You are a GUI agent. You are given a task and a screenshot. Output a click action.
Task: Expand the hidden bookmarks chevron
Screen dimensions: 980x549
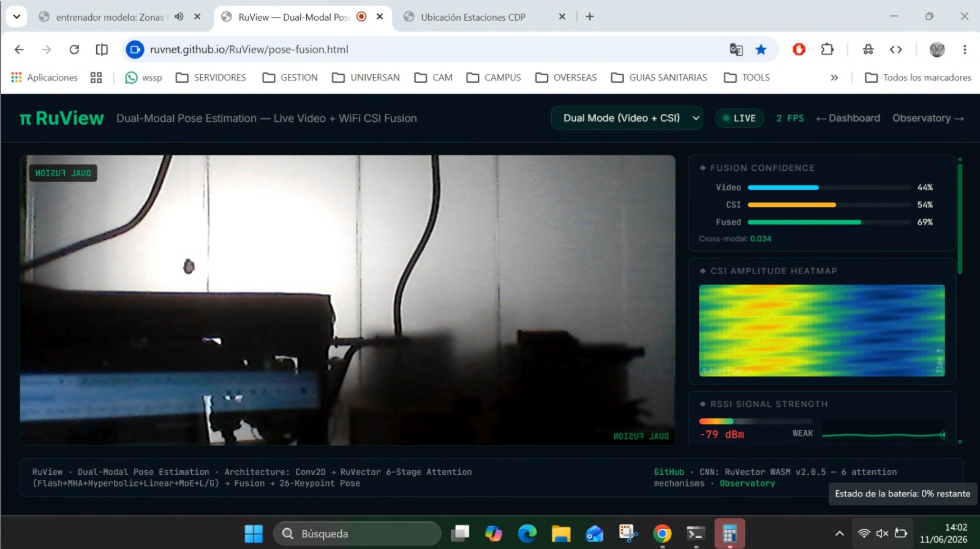pyautogui.click(x=834, y=78)
